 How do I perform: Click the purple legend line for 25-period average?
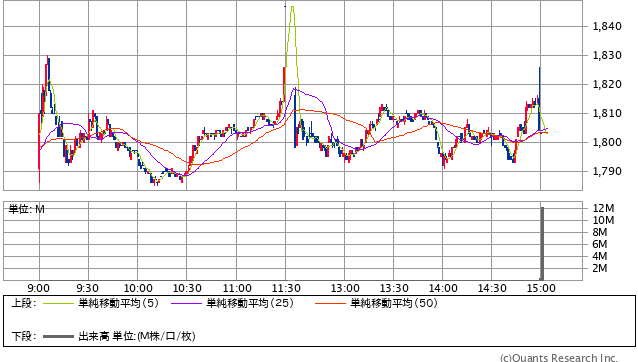coord(186,303)
